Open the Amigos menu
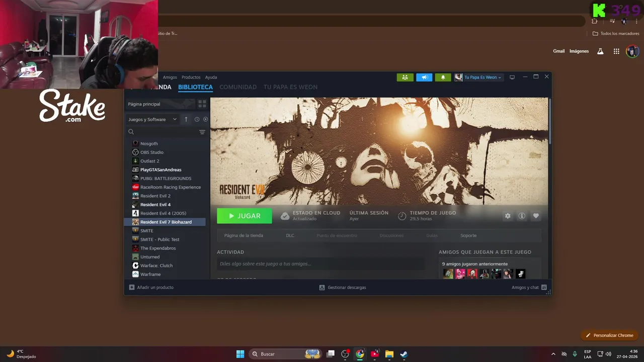 point(170,77)
